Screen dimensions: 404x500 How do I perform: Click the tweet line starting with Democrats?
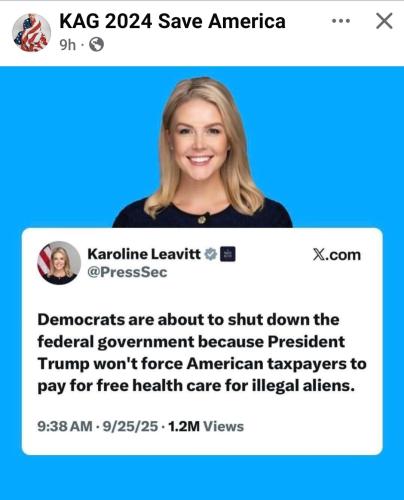coord(188,320)
